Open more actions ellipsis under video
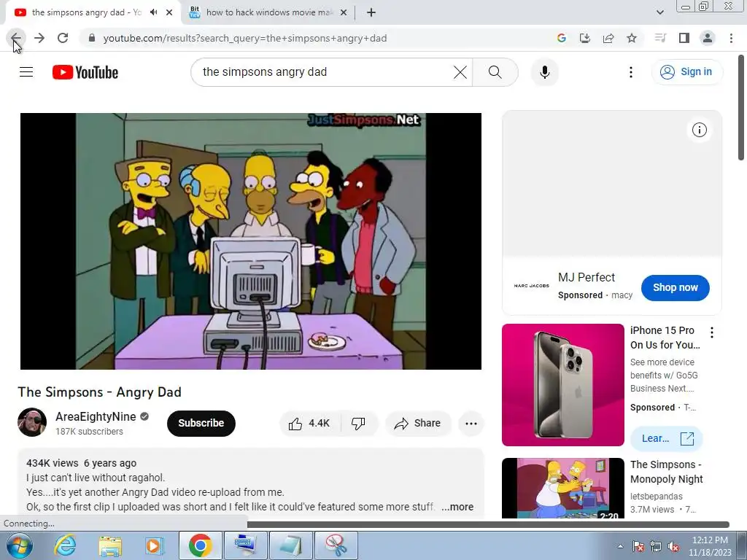 pos(471,424)
